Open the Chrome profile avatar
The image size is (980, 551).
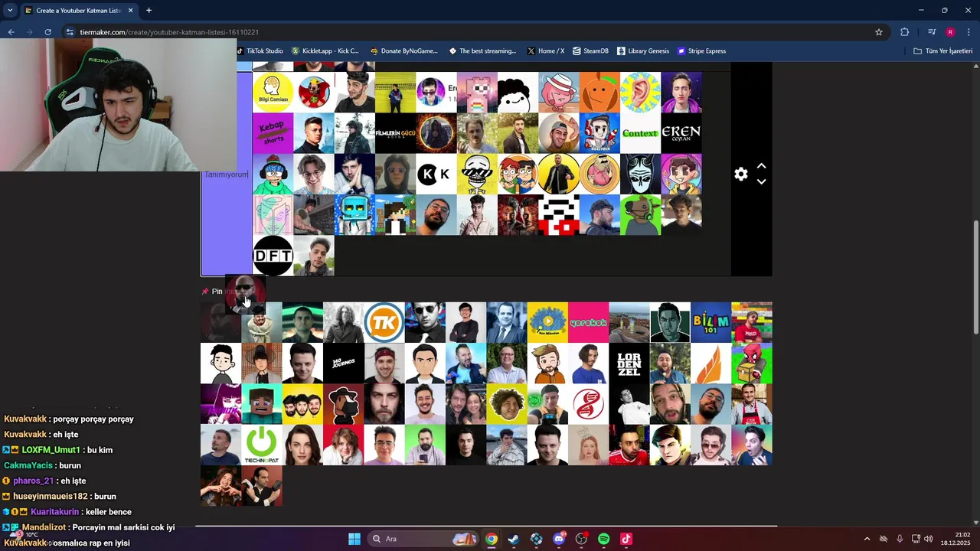[x=950, y=32]
